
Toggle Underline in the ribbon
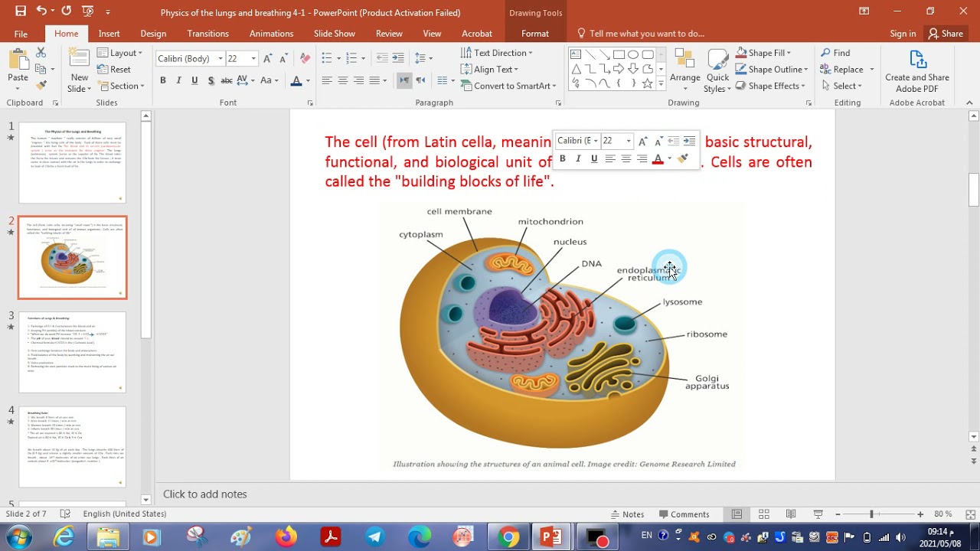pyautogui.click(x=194, y=80)
